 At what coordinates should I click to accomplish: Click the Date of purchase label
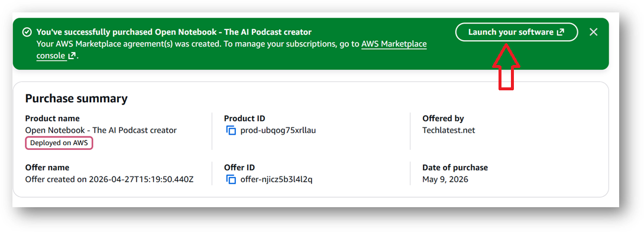pyautogui.click(x=455, y=168)
